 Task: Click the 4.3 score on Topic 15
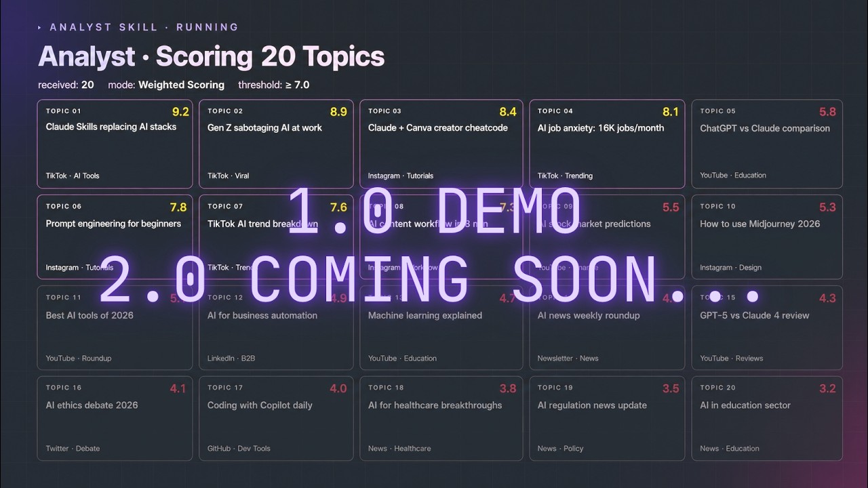click(827, 298)
